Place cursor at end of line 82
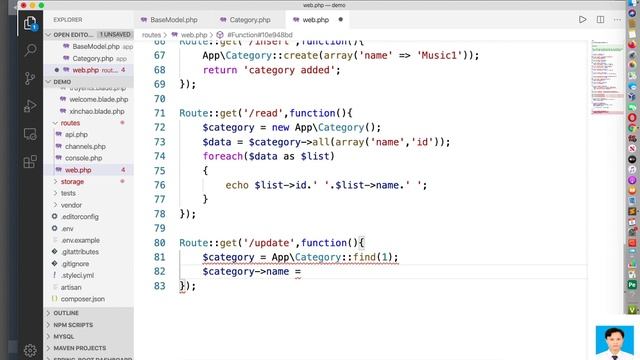This screenshot has height=360, width=640. pos(302,271)
